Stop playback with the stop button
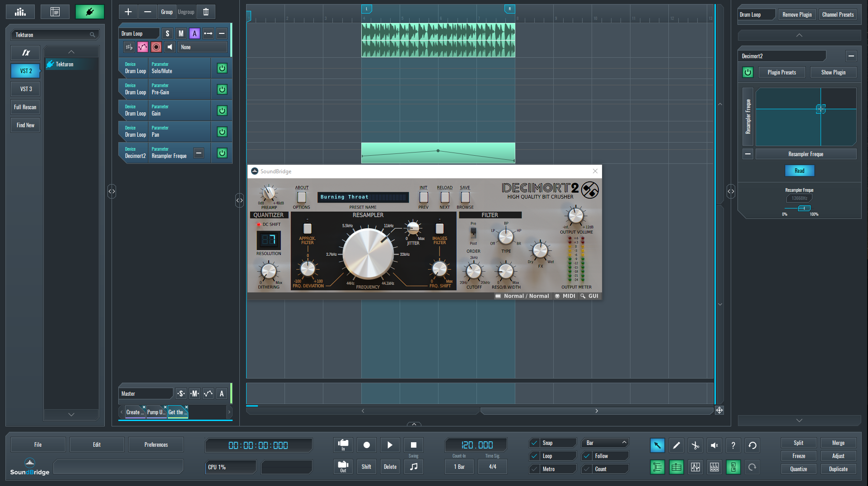Image resolution: width=868 pixels, height=486 pixels. [414, 445]
